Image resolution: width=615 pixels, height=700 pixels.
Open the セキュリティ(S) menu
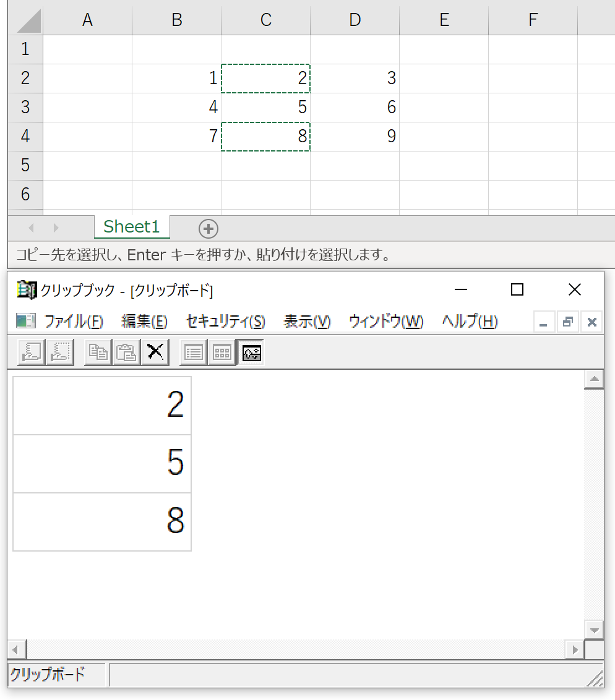[x=225, y=321]
